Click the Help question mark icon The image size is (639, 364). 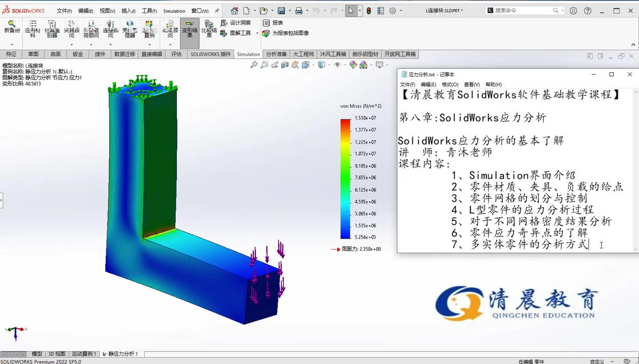(x=587, y=11)
